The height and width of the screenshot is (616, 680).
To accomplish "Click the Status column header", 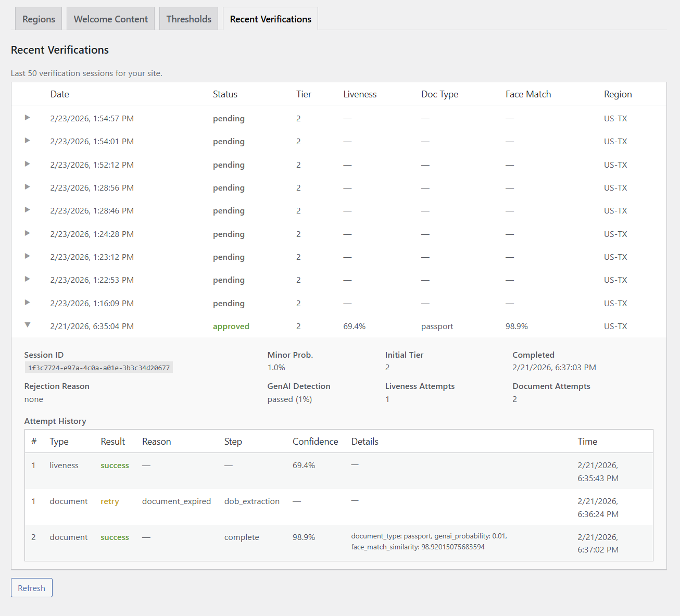I will pyautogui.click(x=225, y=94).
